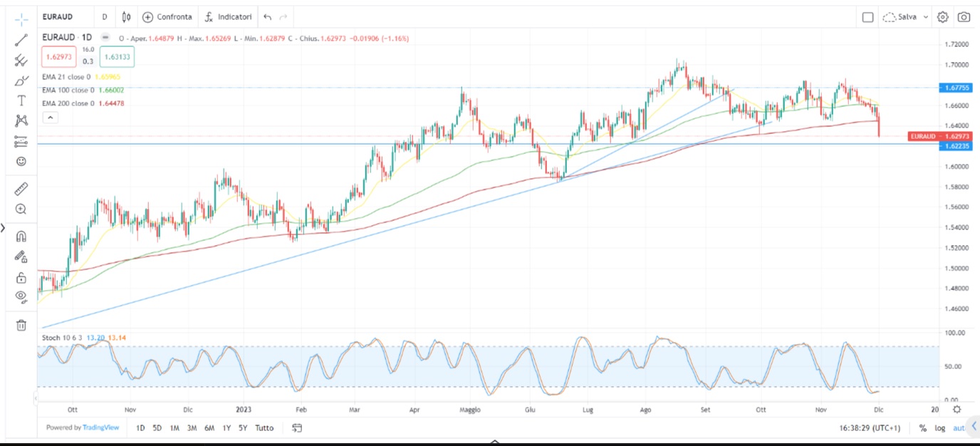
Task: Open chart settings gear in top bar
Action: (943, 17)
